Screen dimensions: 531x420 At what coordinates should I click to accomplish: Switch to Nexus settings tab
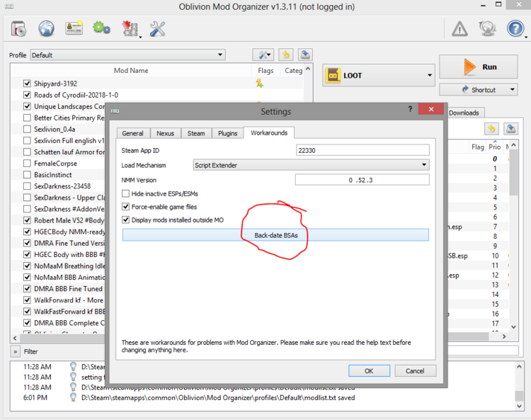(165, 133)
